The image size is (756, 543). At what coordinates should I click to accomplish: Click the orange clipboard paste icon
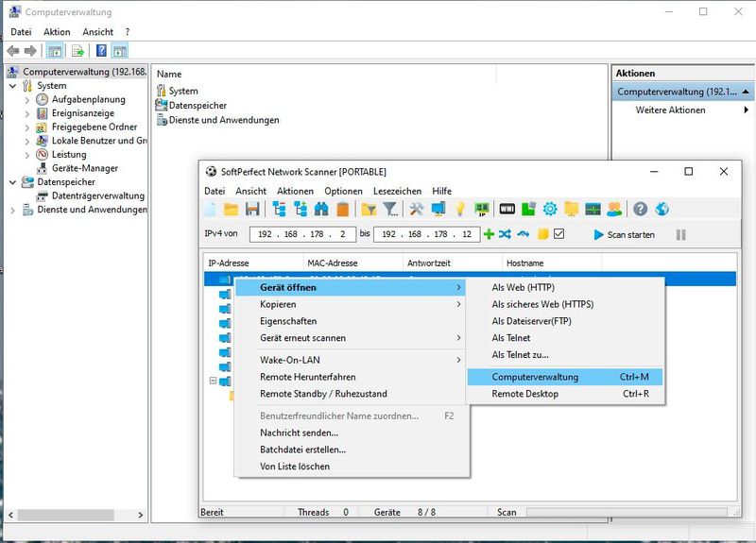[343, 209]
